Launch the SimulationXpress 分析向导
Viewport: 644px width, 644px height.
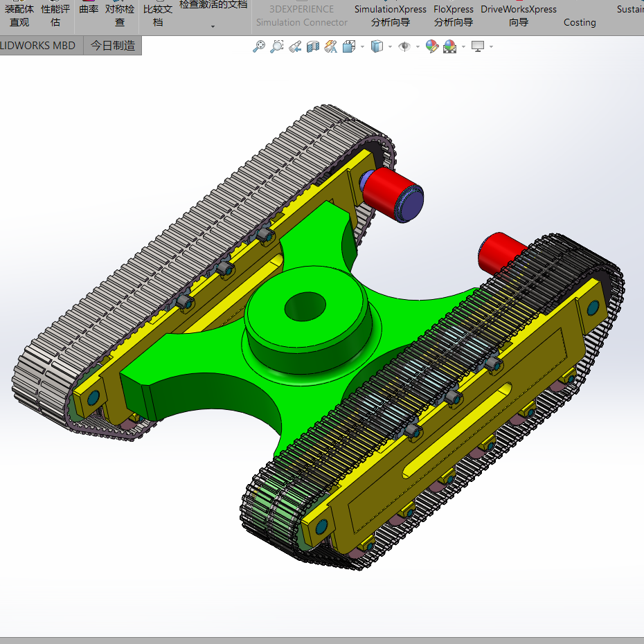(x=390, y=15)
